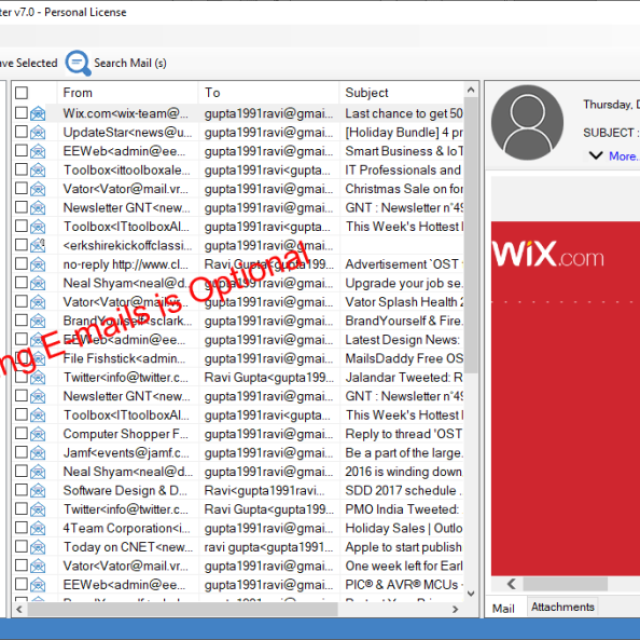
Task: Click envelope icon of EEWeb Smart Business row
Action: (38, 151)
